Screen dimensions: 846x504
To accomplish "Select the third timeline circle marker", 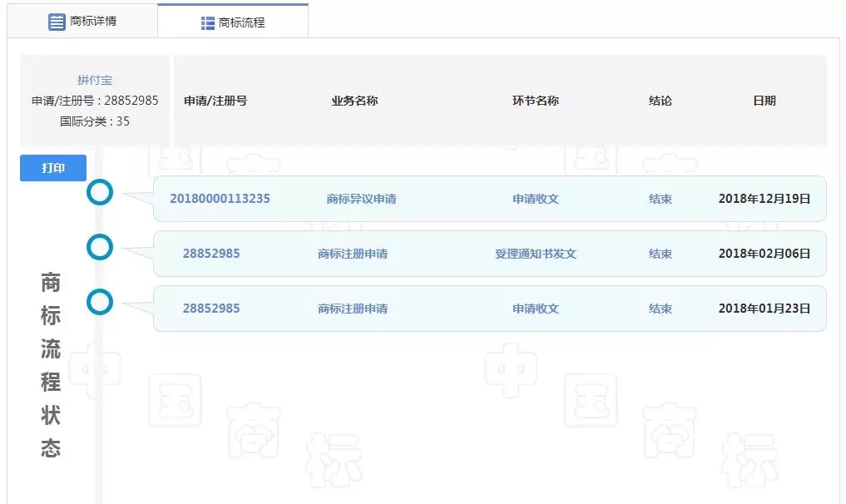I will 99,303.
